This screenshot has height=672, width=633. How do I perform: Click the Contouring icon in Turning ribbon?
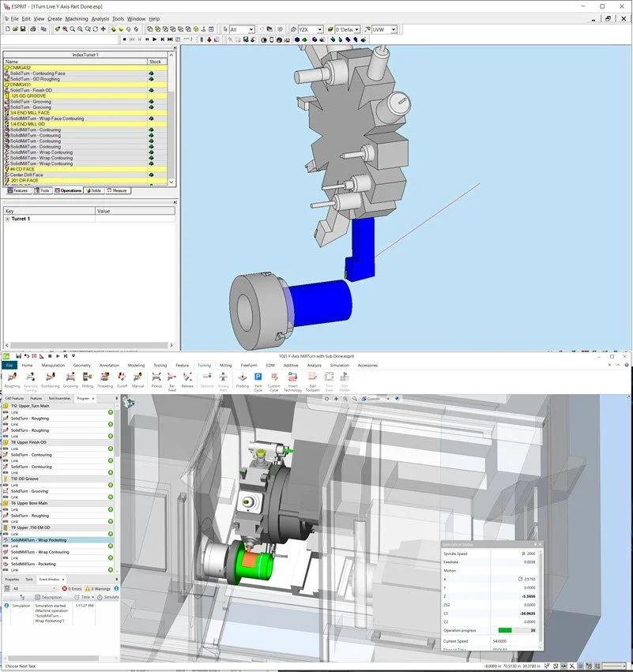pyautogui.click(x=50, y=380)
